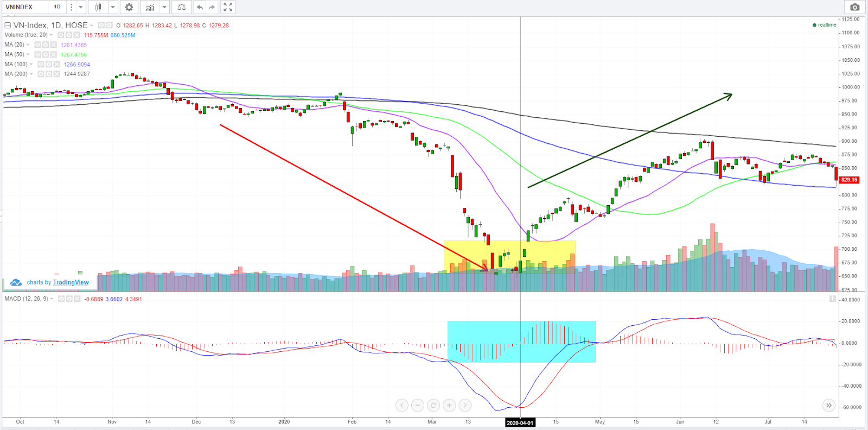Open MA (200) dropdown arrow

pyautogui.click(x=31, y=74)
